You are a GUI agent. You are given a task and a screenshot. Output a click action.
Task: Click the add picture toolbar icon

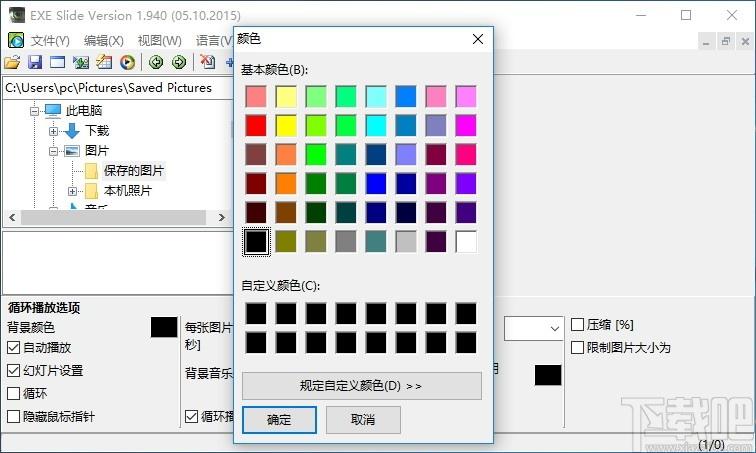(x=80, y=63)
